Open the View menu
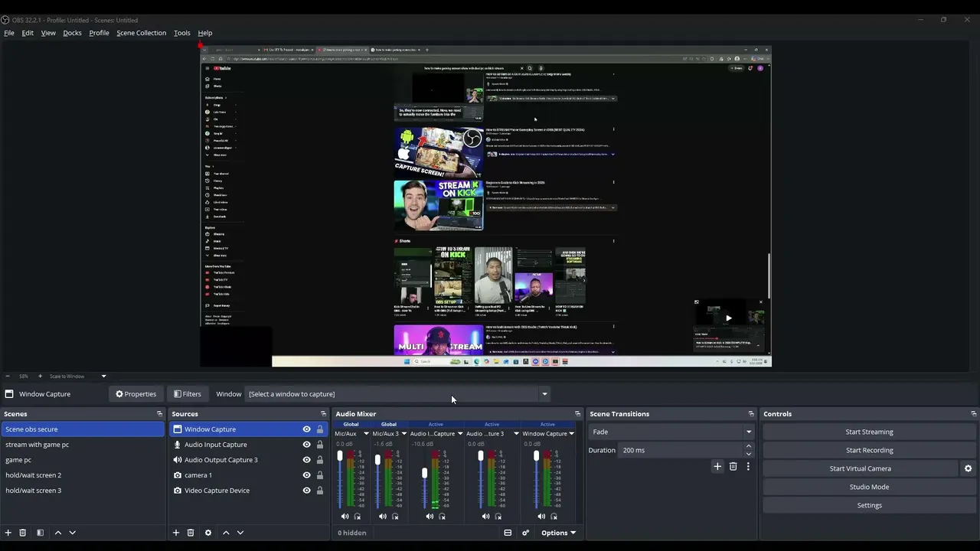The height and width of the screenshot is (551, 980). click(x=48, y=33)
